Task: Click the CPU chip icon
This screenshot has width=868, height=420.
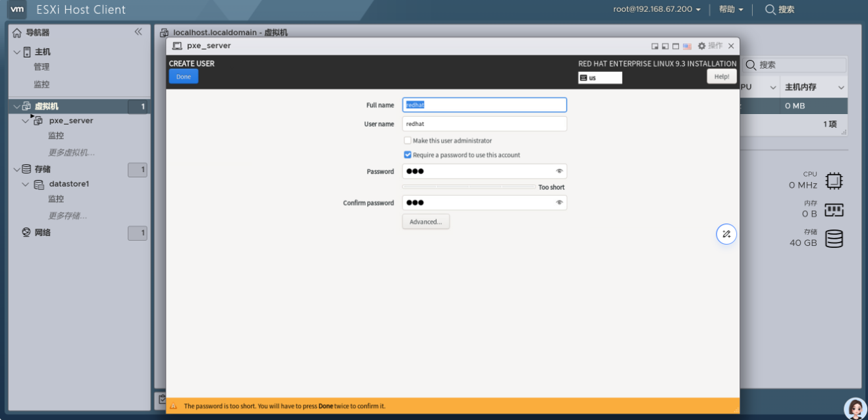Action: click(x=834, y=181)
